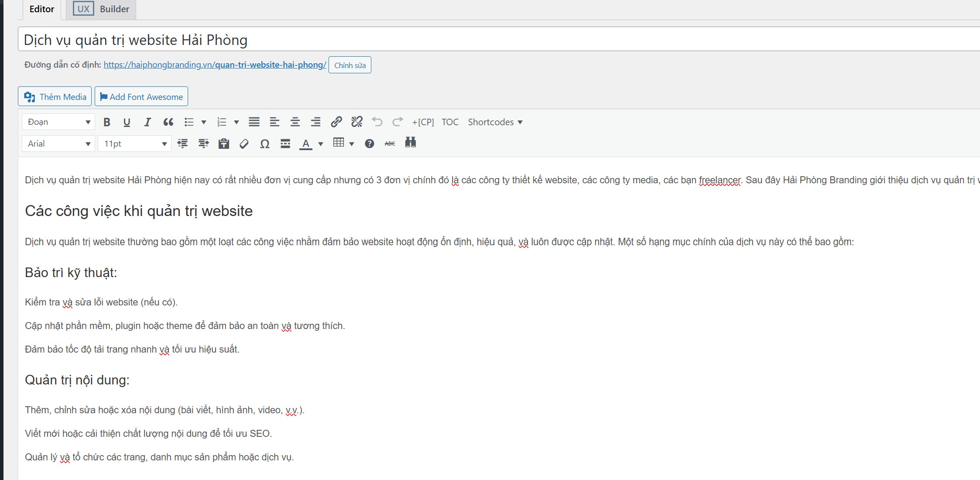Insert the Read More tag
Viewport: 980px width, 480px height.
285,143
